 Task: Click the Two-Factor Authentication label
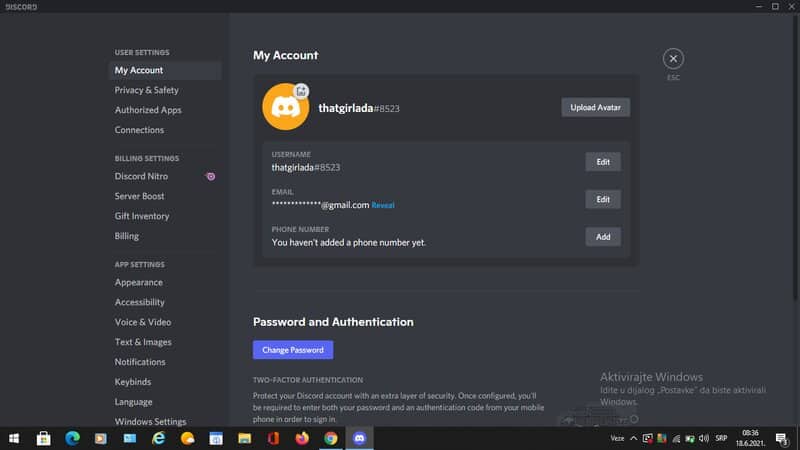pos(308,380)
